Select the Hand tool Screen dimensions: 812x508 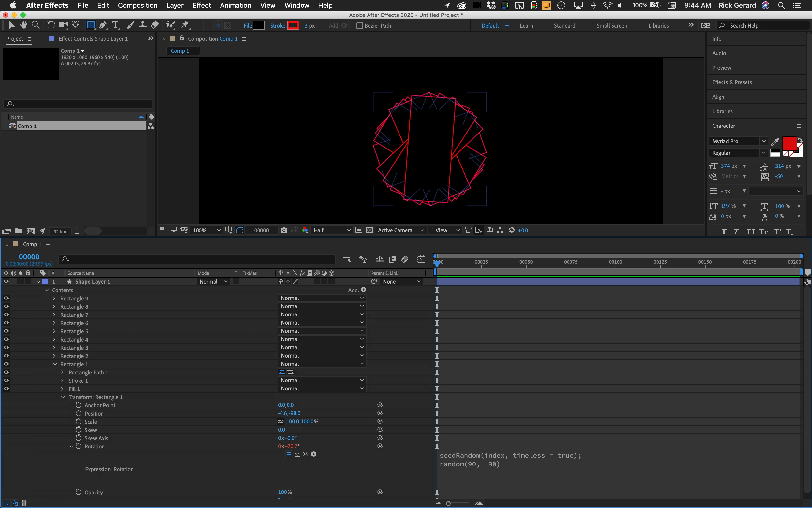23,25
